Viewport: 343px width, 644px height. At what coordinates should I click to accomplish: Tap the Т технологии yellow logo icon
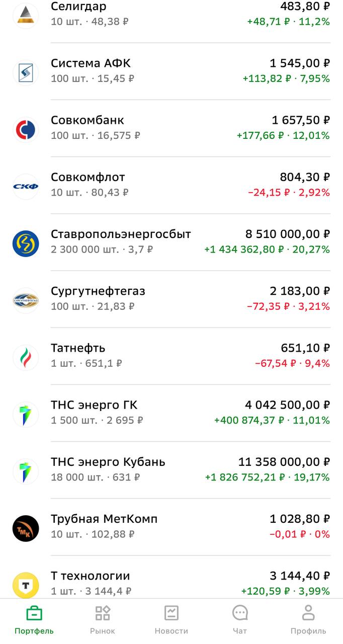(25, 585)
